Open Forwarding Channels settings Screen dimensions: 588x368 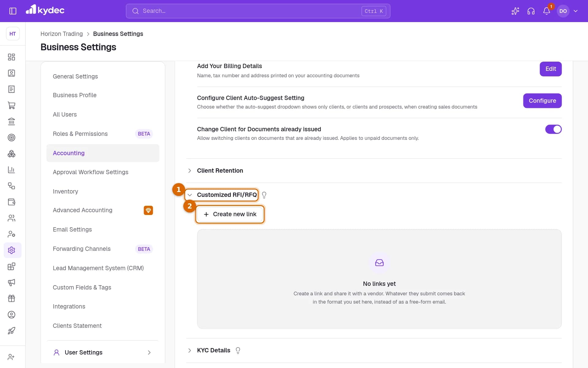coord(103,249)
